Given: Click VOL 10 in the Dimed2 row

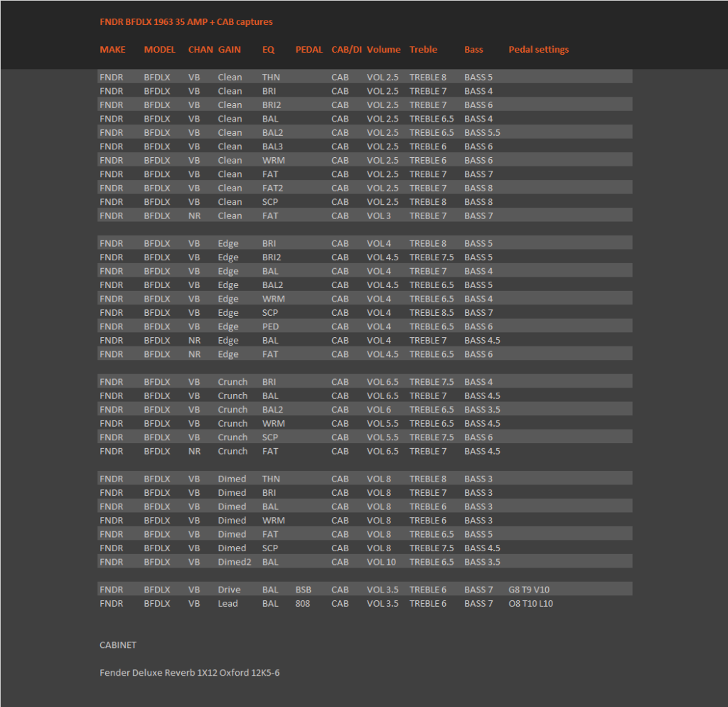Looking at the screenshot, I should coord(381,562).
